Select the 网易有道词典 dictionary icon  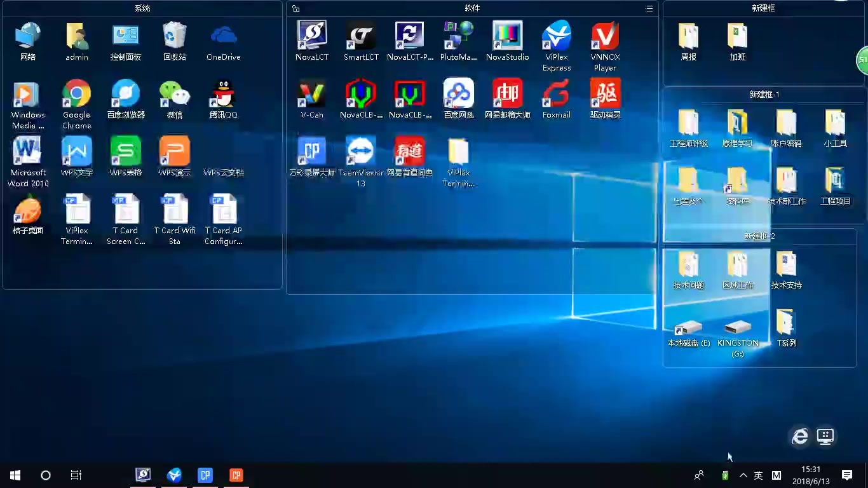point(410,156)
